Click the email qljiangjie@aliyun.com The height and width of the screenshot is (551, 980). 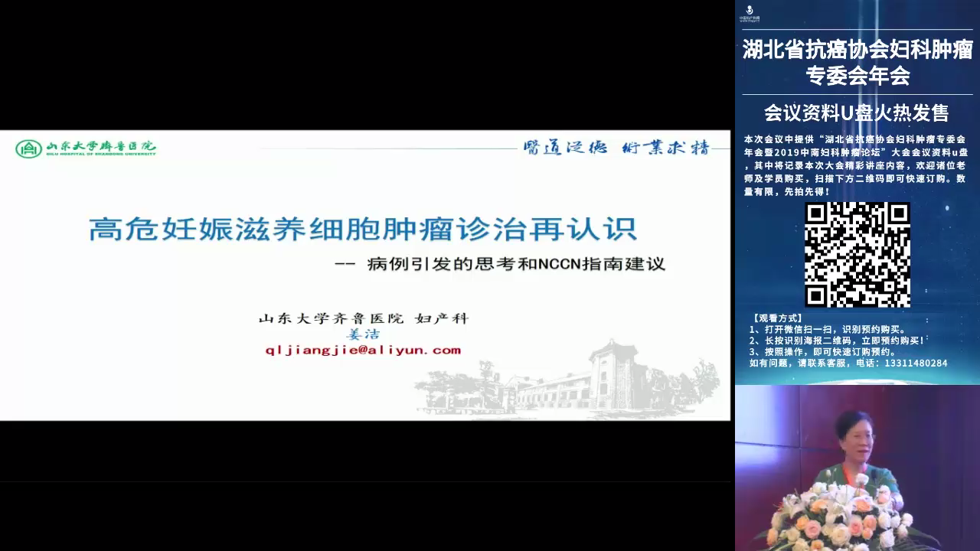coord(363,350)
